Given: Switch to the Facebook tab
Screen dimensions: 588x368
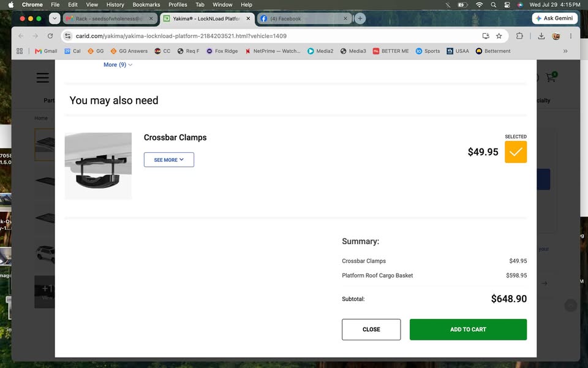Looking at the screenshot, I should click(303, 18).
